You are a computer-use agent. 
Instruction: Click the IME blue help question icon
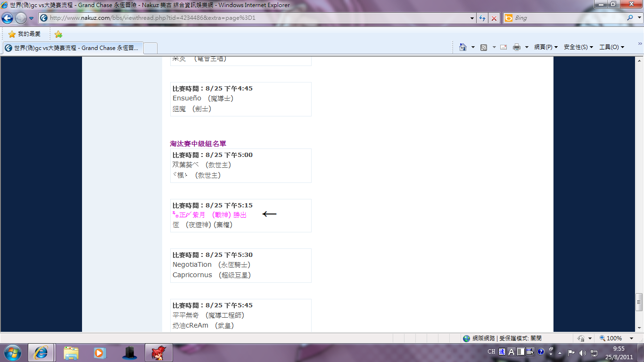coord(541,352)
